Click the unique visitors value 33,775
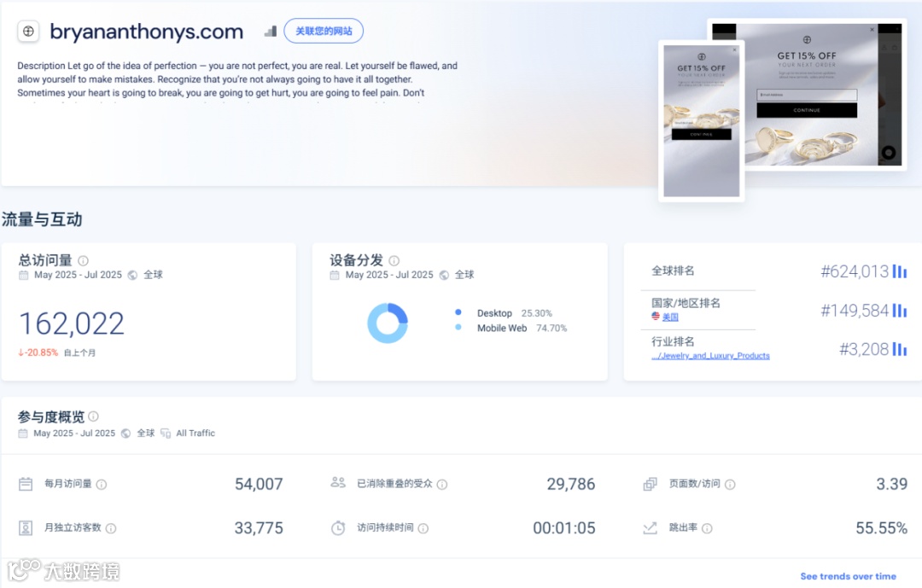Image resolution: width=922 pixels, height=588 pixels. tap(259, 528)
